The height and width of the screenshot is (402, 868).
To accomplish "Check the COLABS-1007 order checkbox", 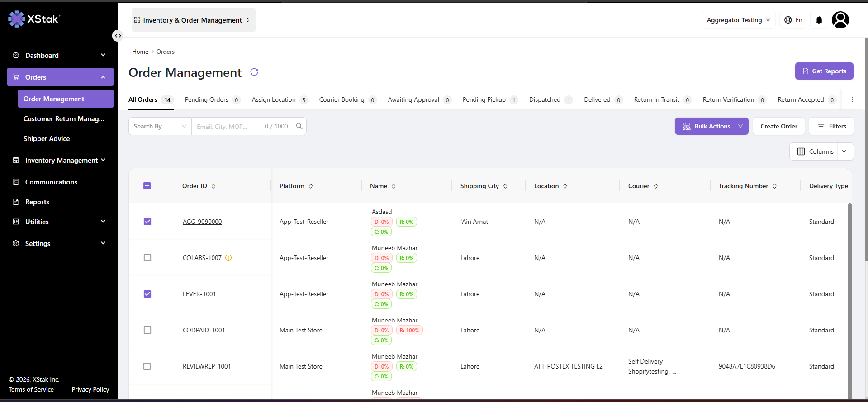I will [147, 258].
